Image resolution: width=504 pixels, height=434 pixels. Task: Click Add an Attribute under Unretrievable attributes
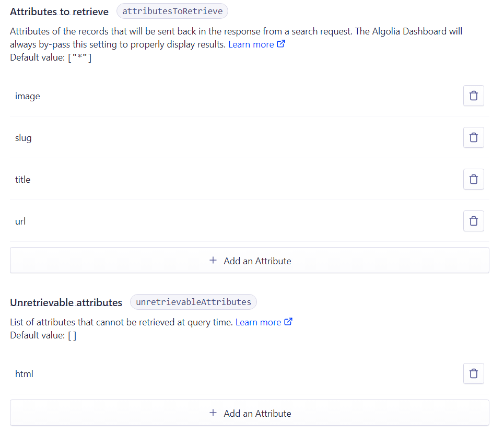[250, 413]
